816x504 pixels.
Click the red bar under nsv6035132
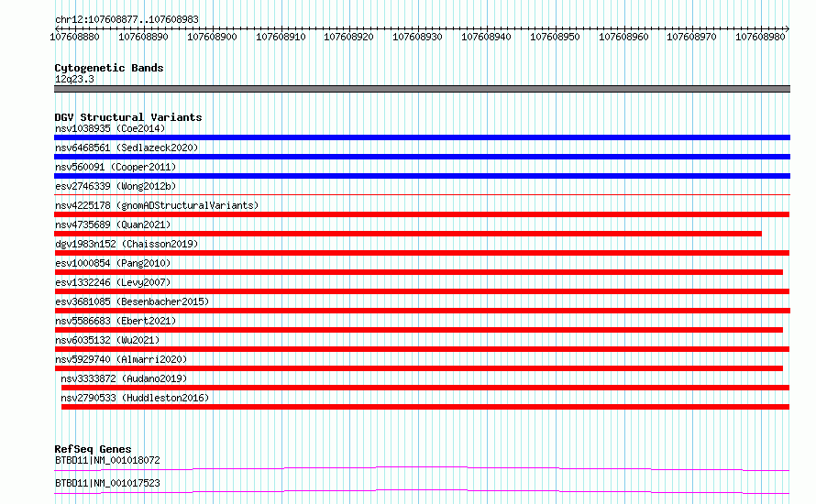[x=422, y=349]
